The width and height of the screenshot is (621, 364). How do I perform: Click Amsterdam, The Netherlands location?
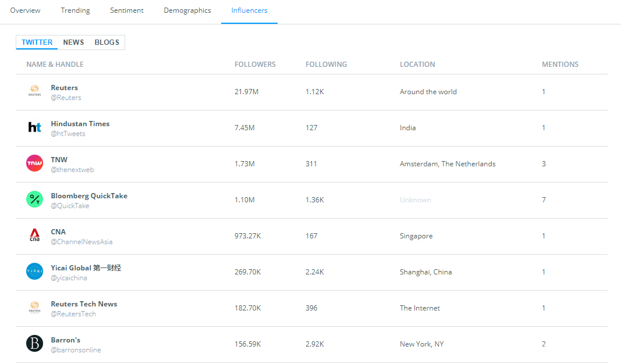pyautogui.click(x=448, y=164)
